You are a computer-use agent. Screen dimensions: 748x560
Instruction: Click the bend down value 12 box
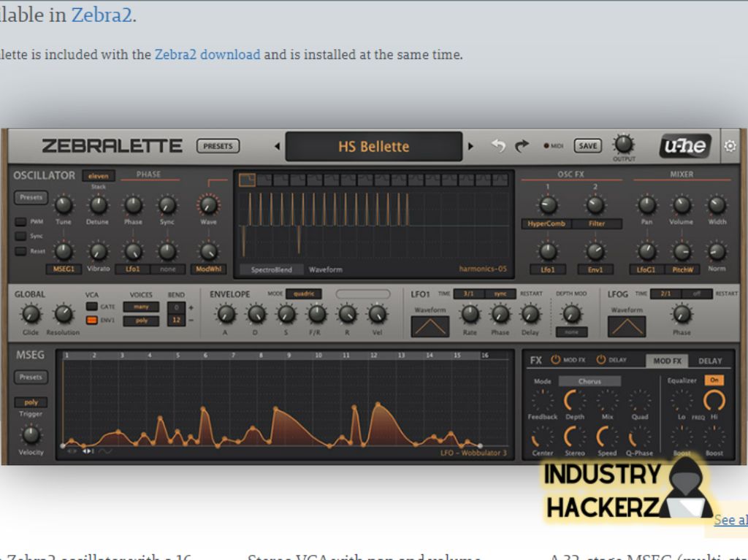[x=176, y=320]
